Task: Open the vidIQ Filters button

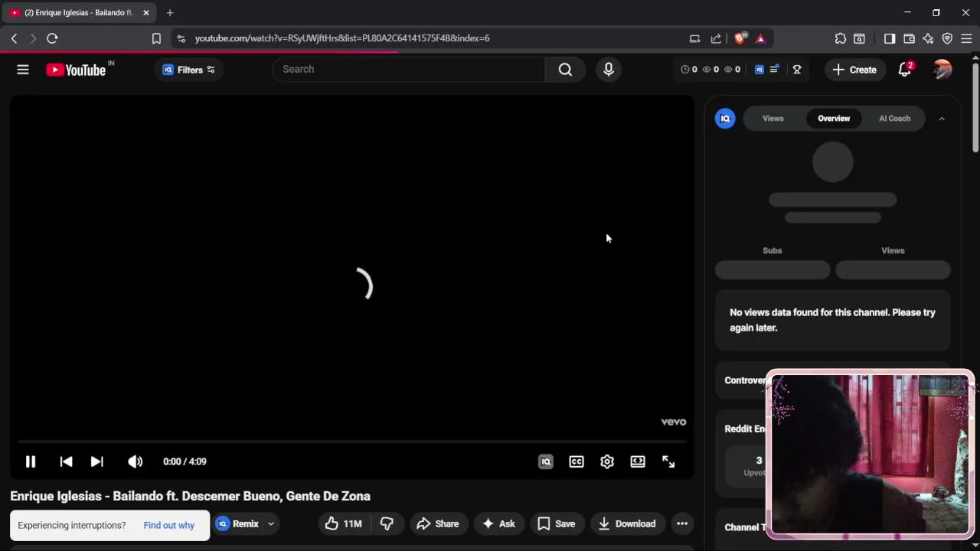Action: click(189, 70)
